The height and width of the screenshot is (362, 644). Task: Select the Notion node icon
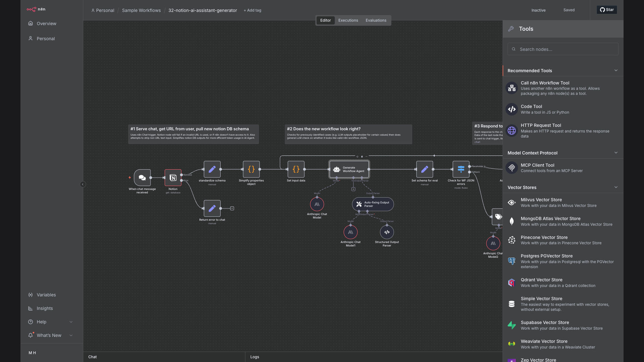tap(173, 178)
